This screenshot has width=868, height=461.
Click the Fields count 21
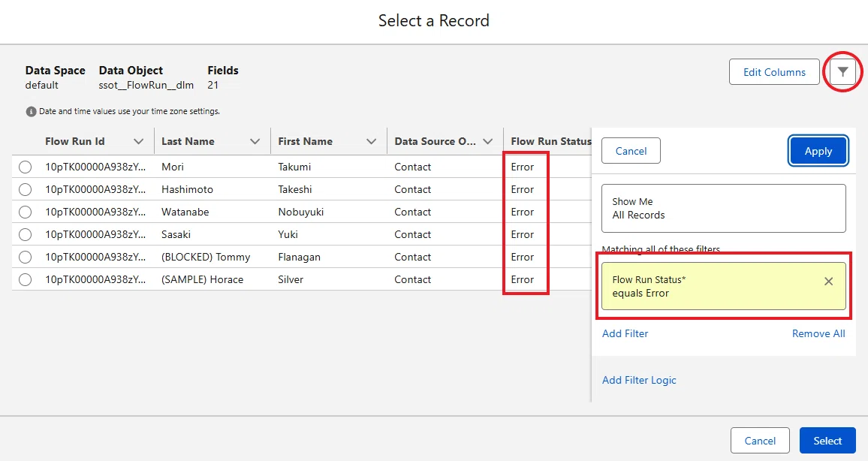(x=212, y=86)
